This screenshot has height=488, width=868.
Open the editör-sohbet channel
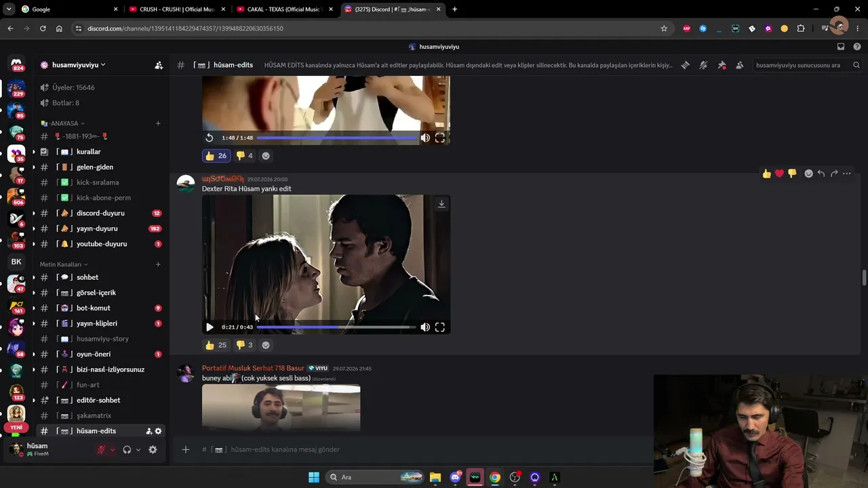click(x=99, y=400)
